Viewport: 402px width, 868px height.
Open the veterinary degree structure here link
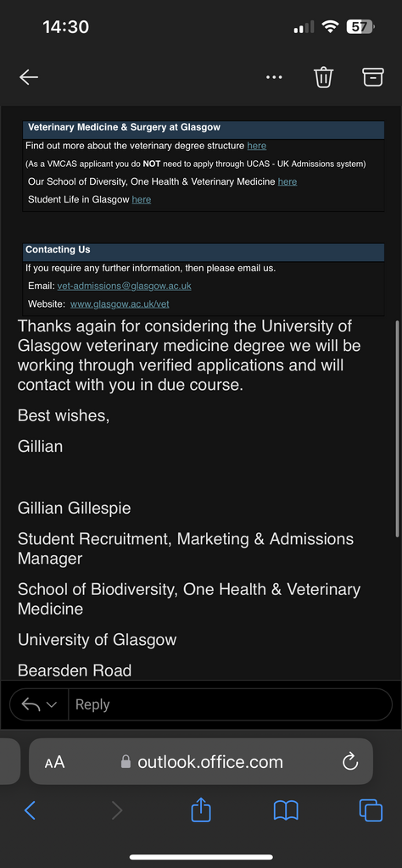pos(257,146)
